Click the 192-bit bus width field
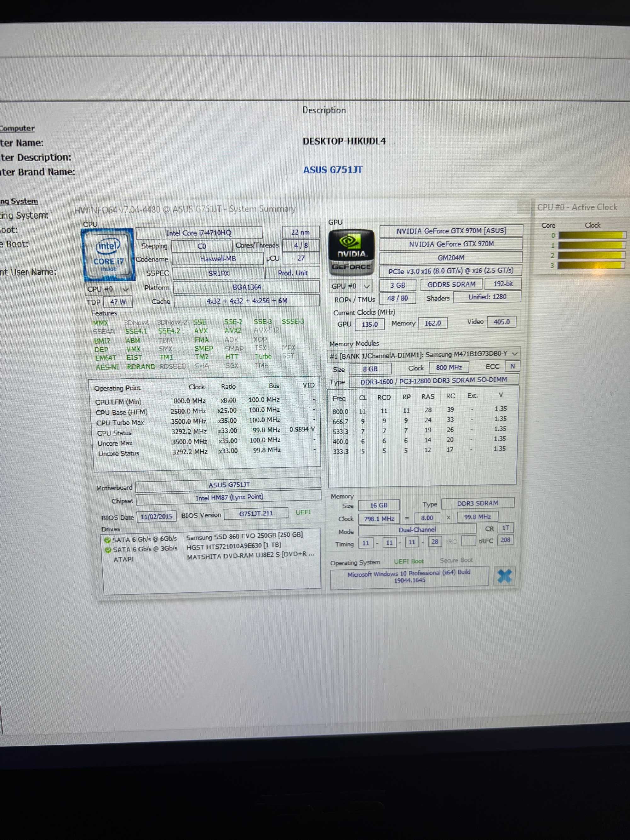Image resolution: width=630 pixels, height=840 pixels. 503,284
